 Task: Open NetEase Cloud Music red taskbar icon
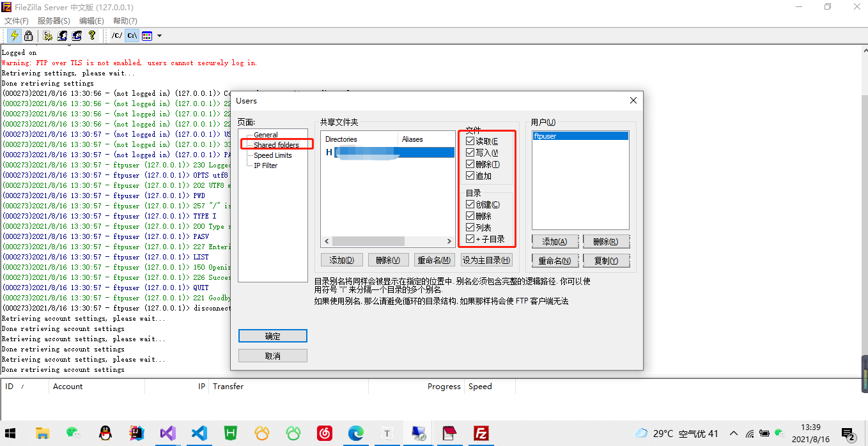pos(325,434)
